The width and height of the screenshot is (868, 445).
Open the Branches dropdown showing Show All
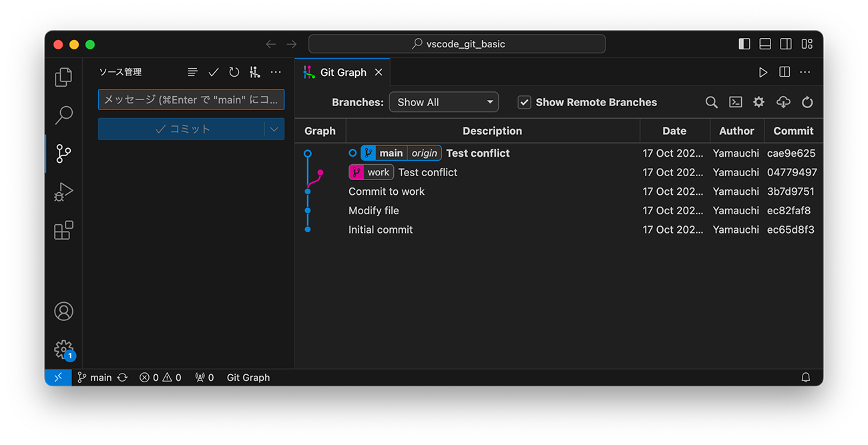pyautogui.click(x=444, y=102)
